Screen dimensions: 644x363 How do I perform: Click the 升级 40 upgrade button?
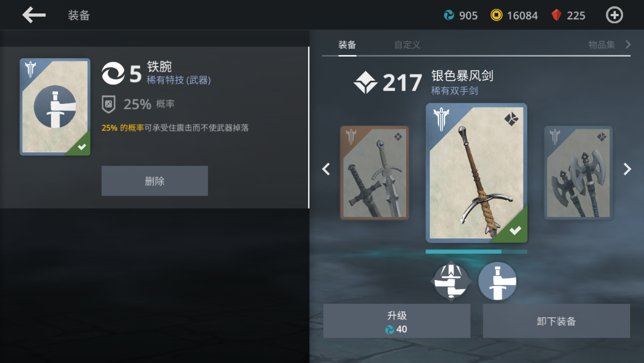point(397,321)
